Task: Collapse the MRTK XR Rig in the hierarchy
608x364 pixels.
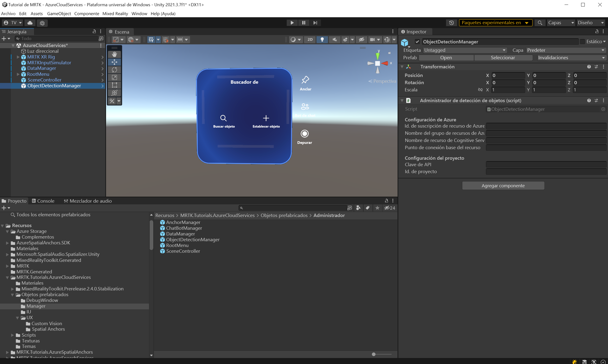Action: 18,57
